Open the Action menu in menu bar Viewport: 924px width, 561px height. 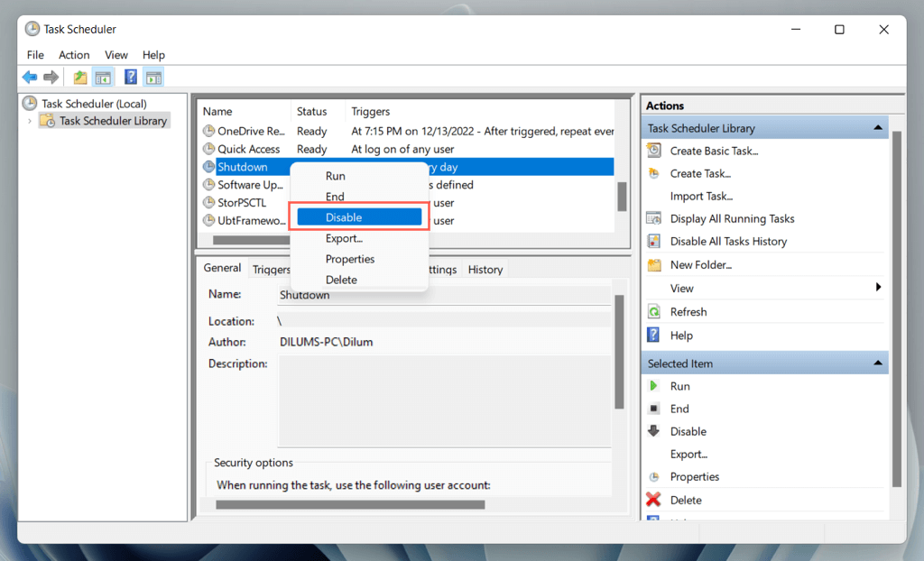click(74, 55)
